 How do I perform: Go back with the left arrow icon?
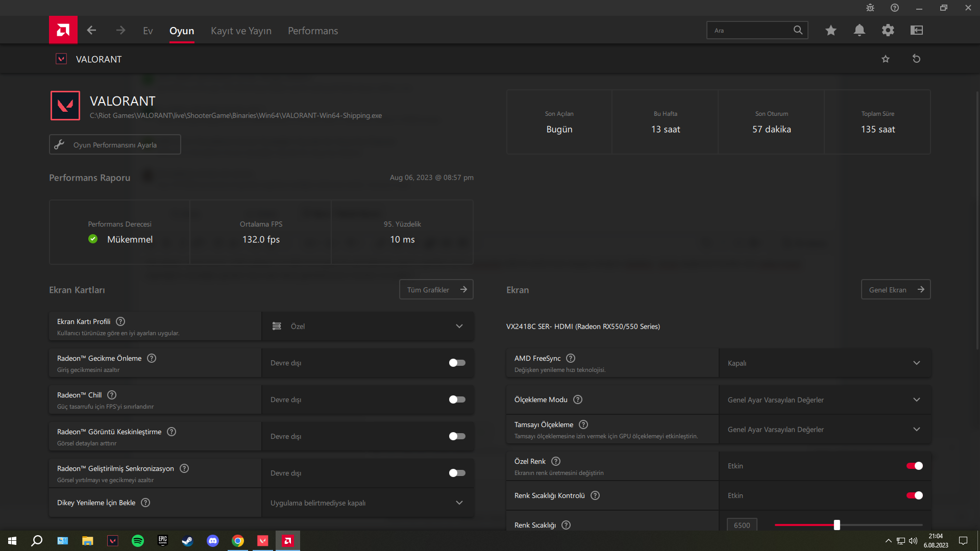[91, 30]
